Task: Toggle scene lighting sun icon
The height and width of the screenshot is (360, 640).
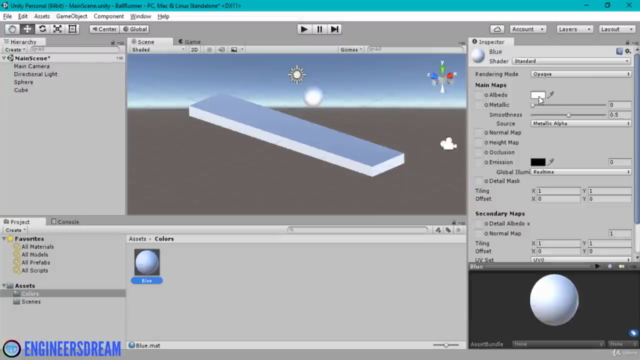Action: pos(209,49)
